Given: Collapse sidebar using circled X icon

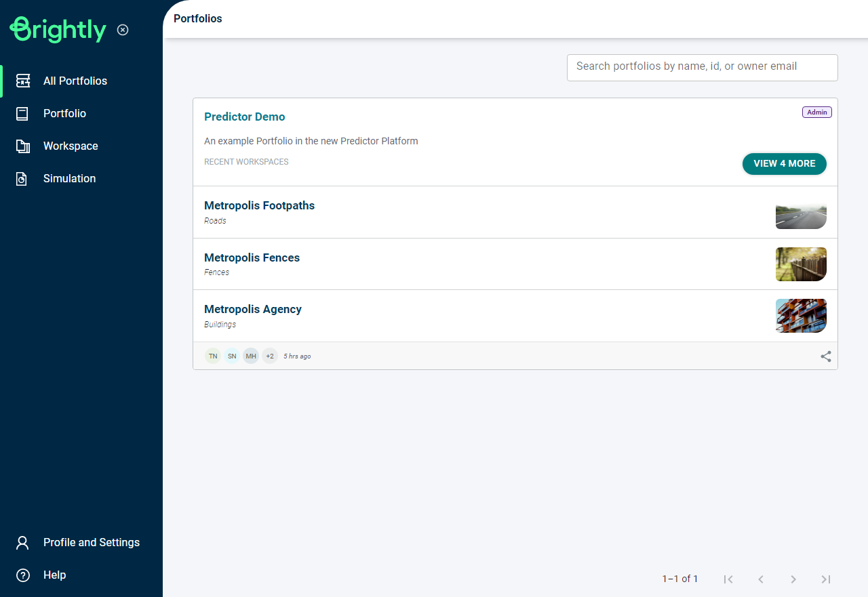Looking at the screenshot, I should 123,30.
